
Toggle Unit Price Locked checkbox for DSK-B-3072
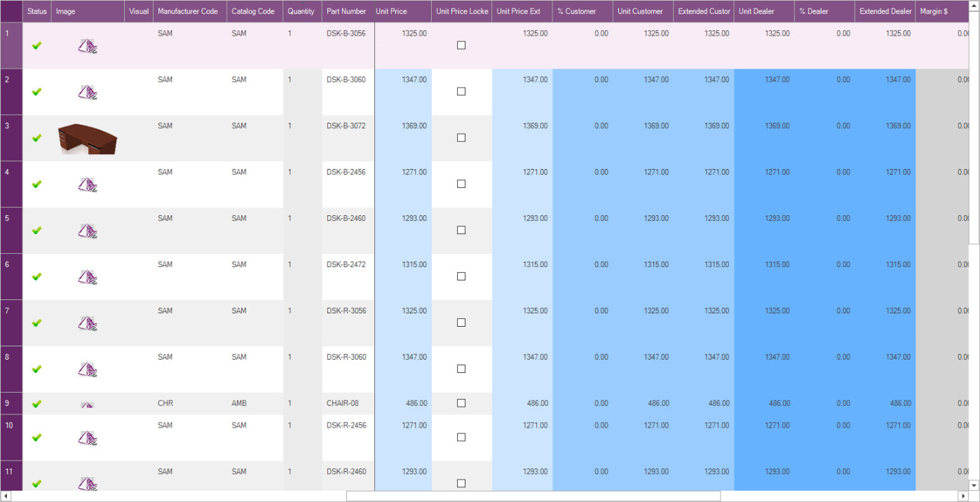coord(461,138)
